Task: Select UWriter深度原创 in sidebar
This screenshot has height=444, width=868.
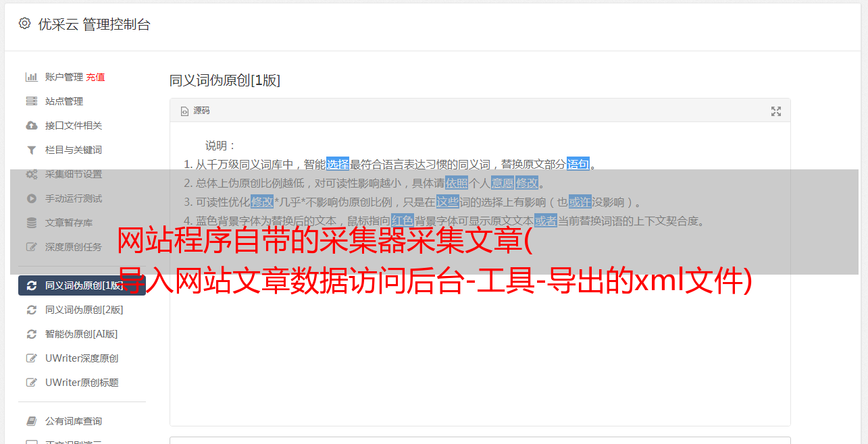Action: point(82,358)
